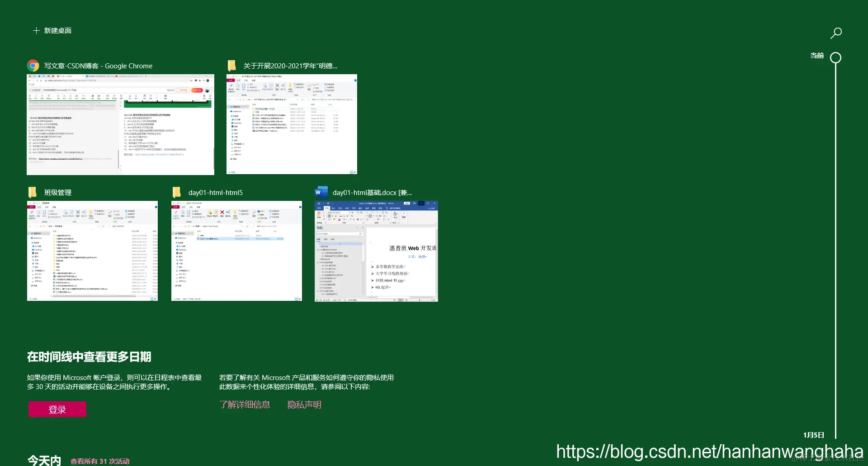This screenshot has width=868, height=466.
Task: Open the 隐私声明 privacy statement link
Action: [304, 404]
